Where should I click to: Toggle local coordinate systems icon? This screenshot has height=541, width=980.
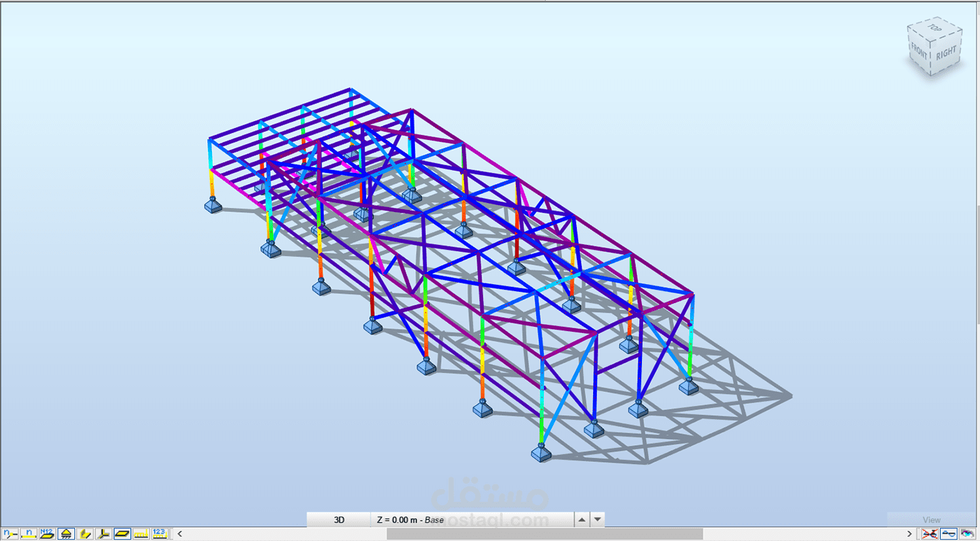click(104, 534)
